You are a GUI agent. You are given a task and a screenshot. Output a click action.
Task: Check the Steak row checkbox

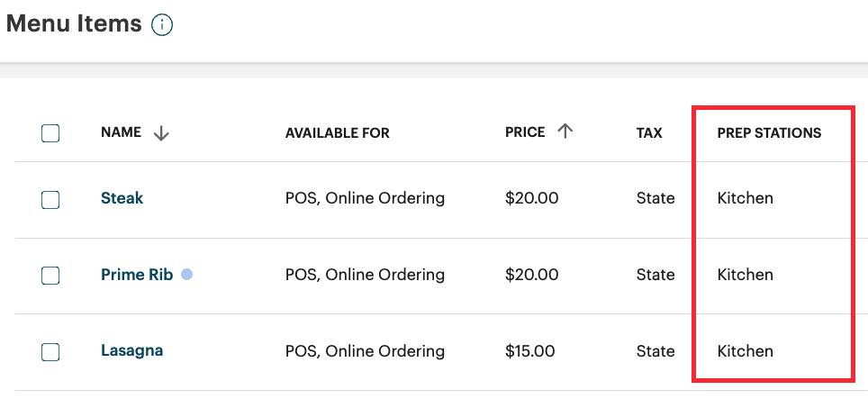coord(50,199)
